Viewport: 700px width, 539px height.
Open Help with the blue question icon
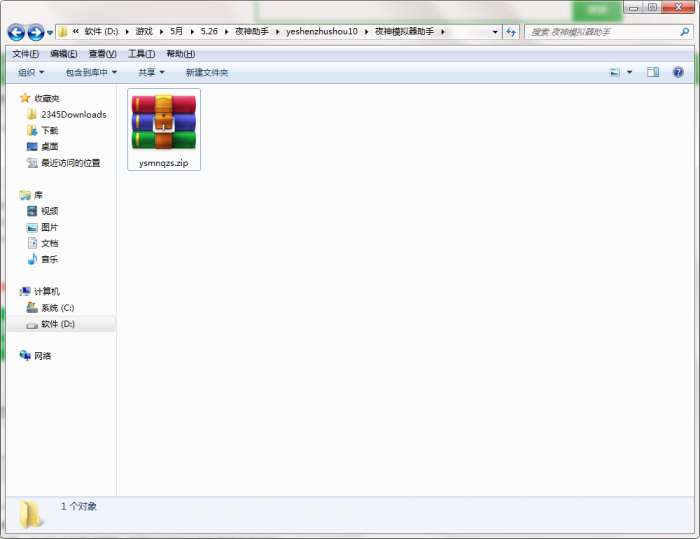pyautogui.click(x=678, y=72)
